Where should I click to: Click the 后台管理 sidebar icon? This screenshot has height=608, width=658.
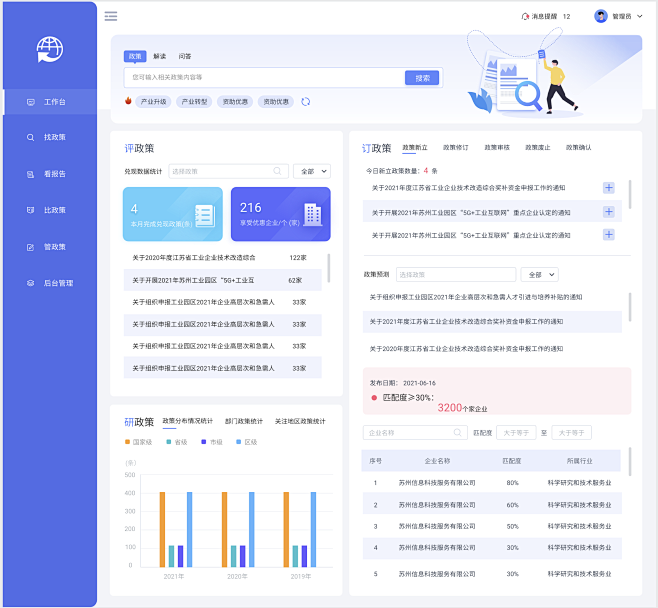(x=30, y=283)
